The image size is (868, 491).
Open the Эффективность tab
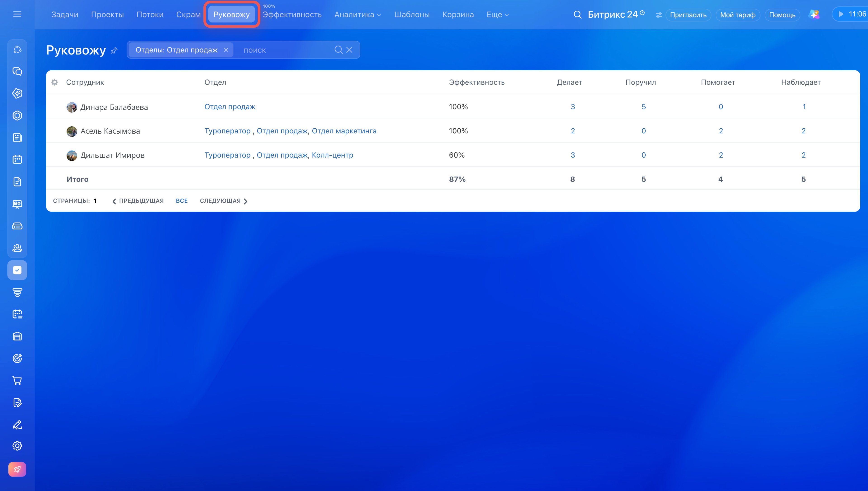(x=292, y=14)
